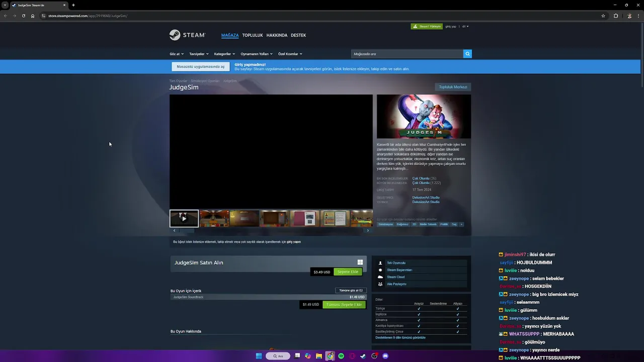Click the Steam Başarımları icon
Viewport: 644px width, 362px height.
pos(380,270)
